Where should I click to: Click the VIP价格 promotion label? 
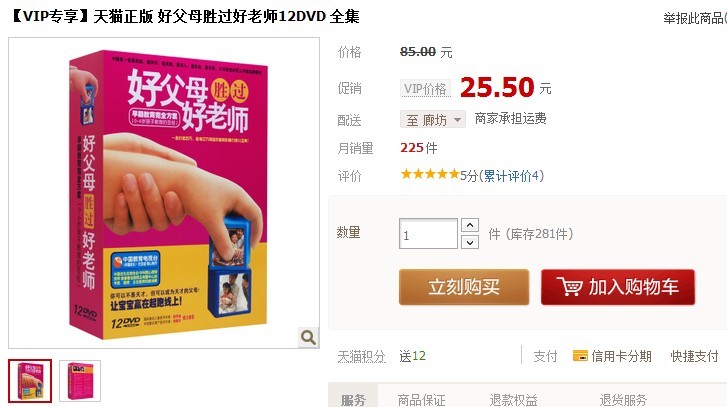pos(425,88)
